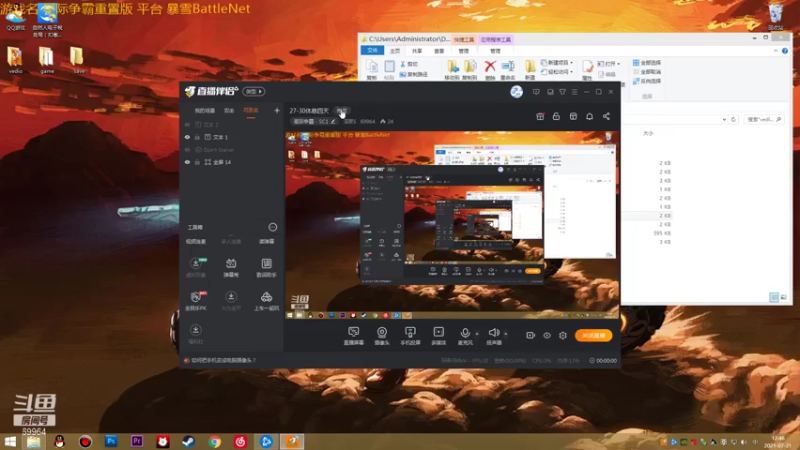The height and width of the screenshot is (450, 800).
Task: Open stream settings gear icon
Action: pyautogui.click(x=563, y=335)
